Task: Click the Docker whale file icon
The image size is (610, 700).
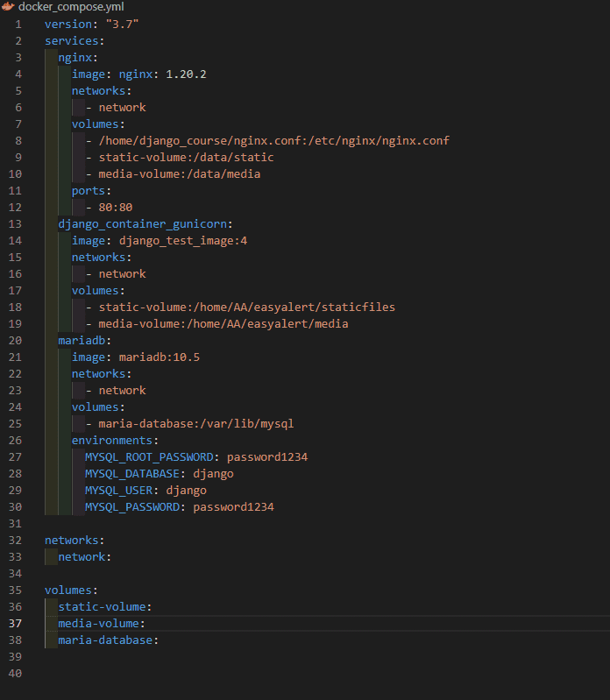Action: [8, 7]
